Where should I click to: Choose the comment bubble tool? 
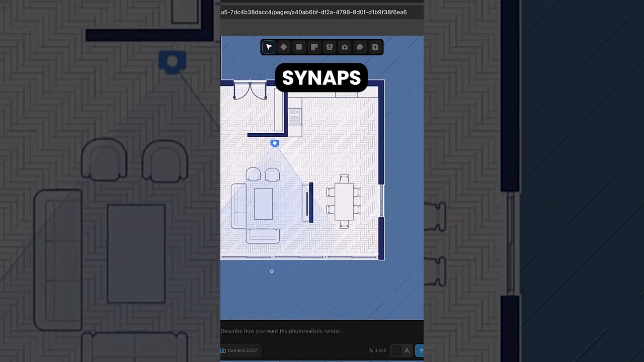pyautogui.click(x=360, y=47)
